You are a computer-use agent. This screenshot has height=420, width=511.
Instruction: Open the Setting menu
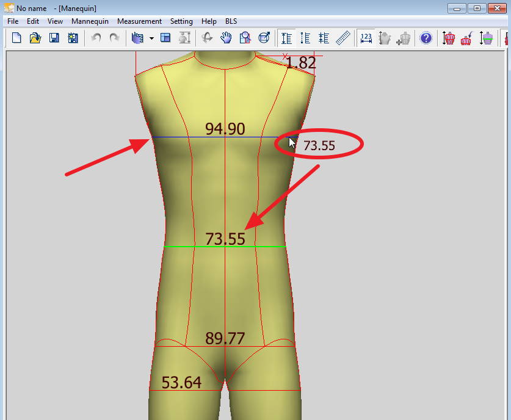(x=181, y=21)
